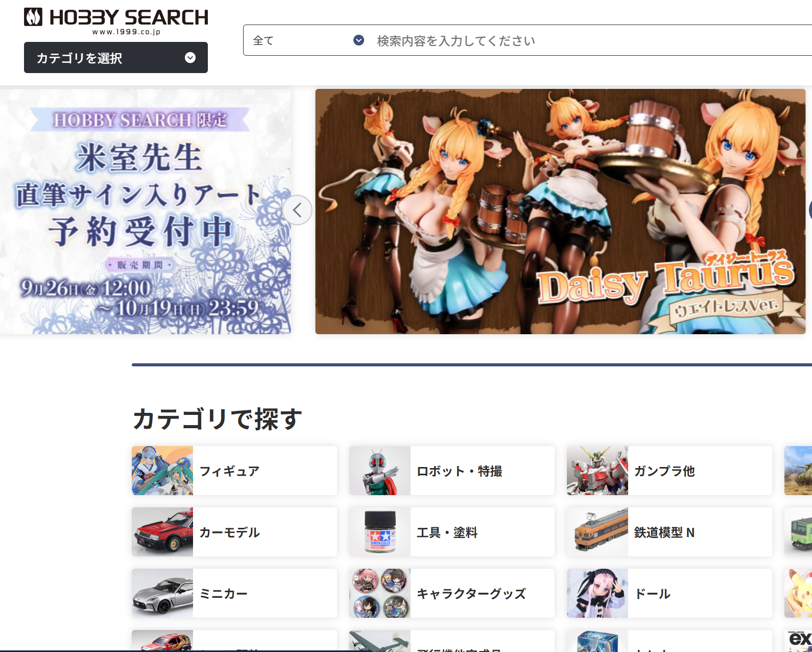Image resolution: width=812 pixels, height=652 pixels.
Task: Click the Hobby Search logo
Action: pyautogui.click(x=116, y=21)
